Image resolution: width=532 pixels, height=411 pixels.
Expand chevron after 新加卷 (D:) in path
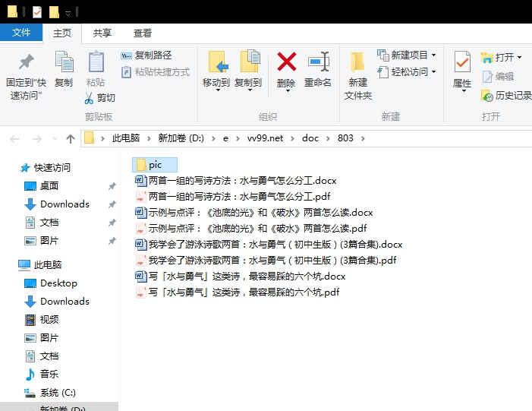[213, 138]
